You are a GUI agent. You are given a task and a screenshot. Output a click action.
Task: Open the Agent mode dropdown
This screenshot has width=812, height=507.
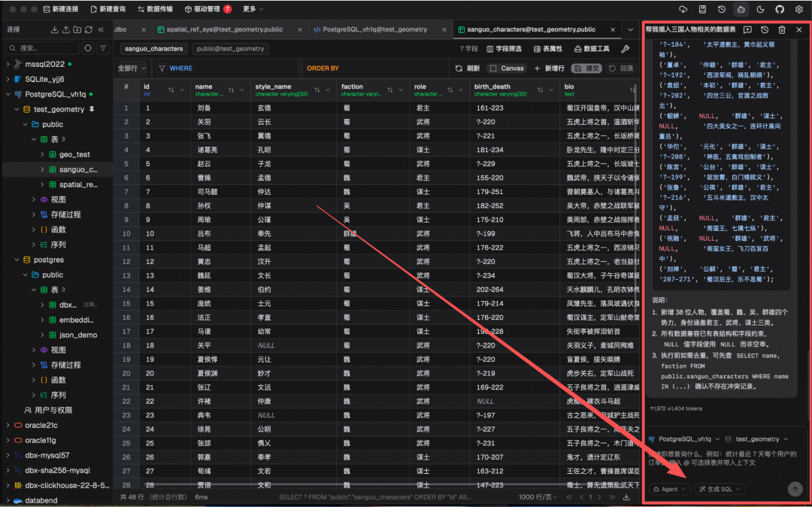point(669,489)
